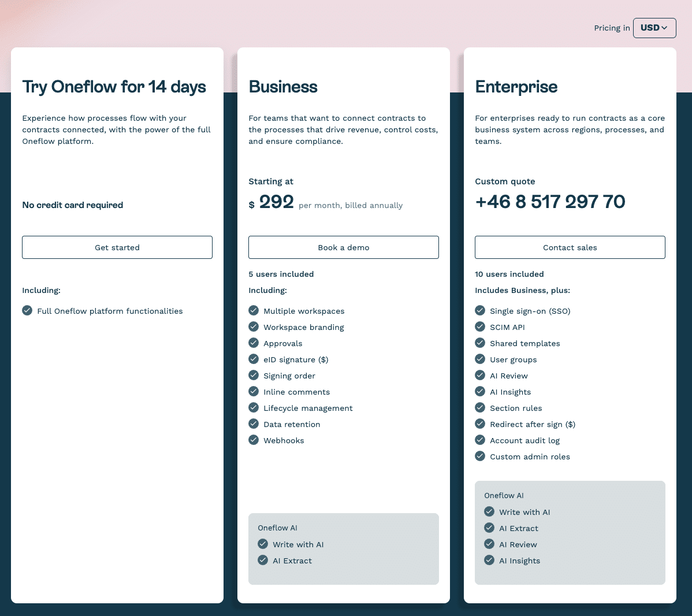The height and width of the screenshot is (616, 692).
Task: Click the eID signature ($) feature text
Action: pyautogui.click(x=296, y=359)
